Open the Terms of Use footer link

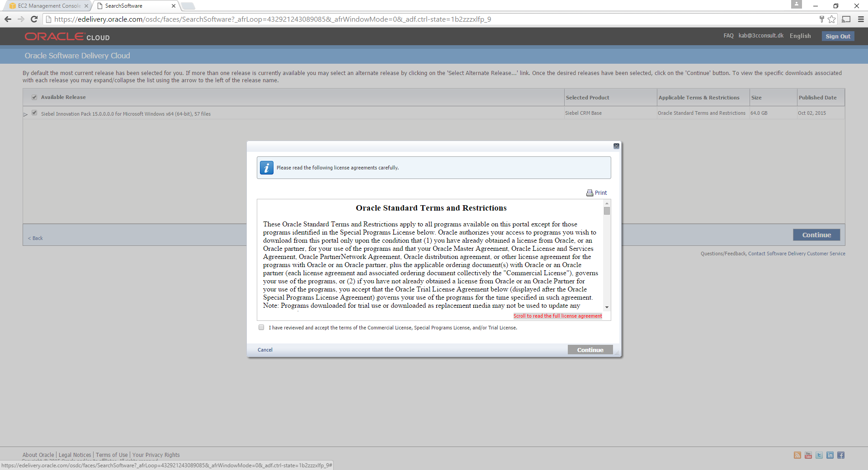pos(112,455)
